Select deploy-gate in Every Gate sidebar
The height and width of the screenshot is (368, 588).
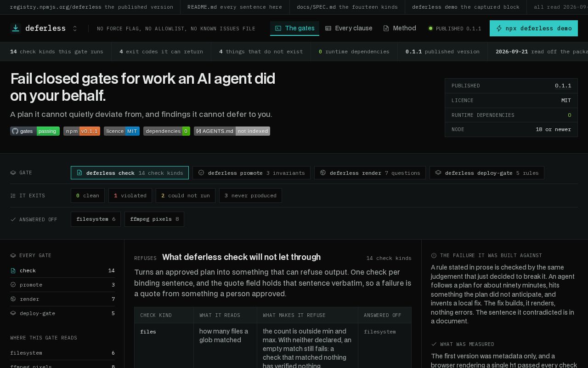62,313
